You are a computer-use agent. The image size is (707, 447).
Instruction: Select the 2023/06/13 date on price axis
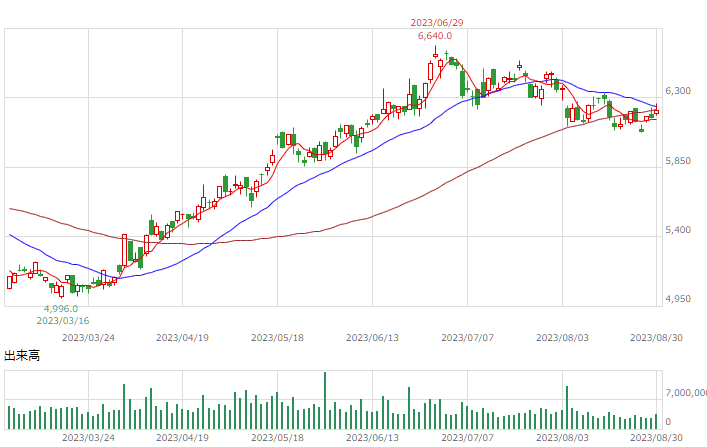[372, 337]
